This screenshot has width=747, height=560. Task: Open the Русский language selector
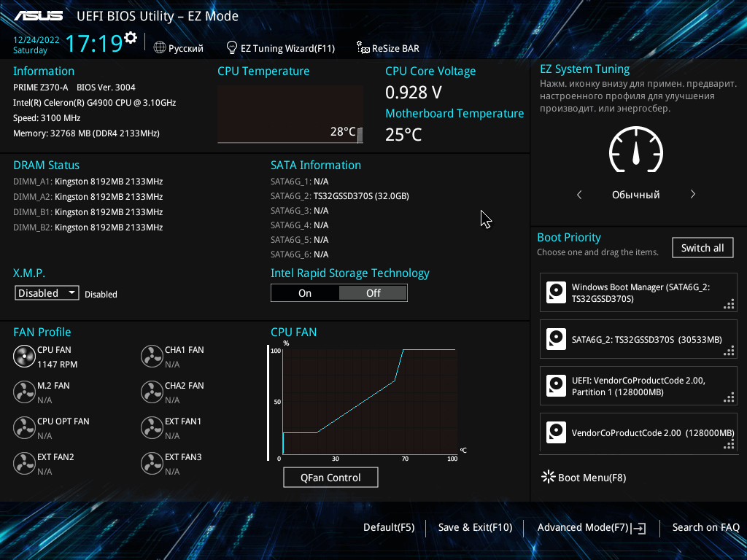click(x=179, y=48)
